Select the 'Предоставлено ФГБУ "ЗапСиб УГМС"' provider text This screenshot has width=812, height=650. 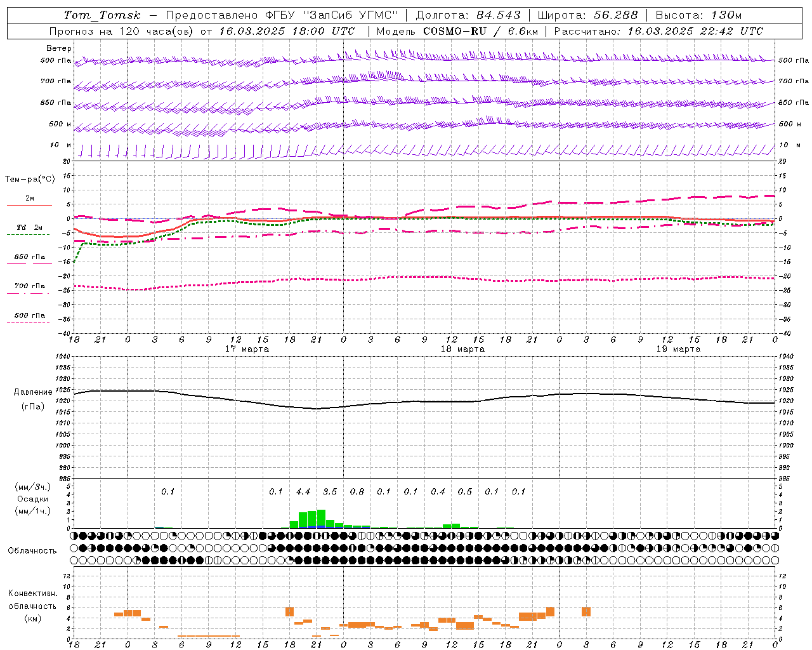click(x=282, y=15)
